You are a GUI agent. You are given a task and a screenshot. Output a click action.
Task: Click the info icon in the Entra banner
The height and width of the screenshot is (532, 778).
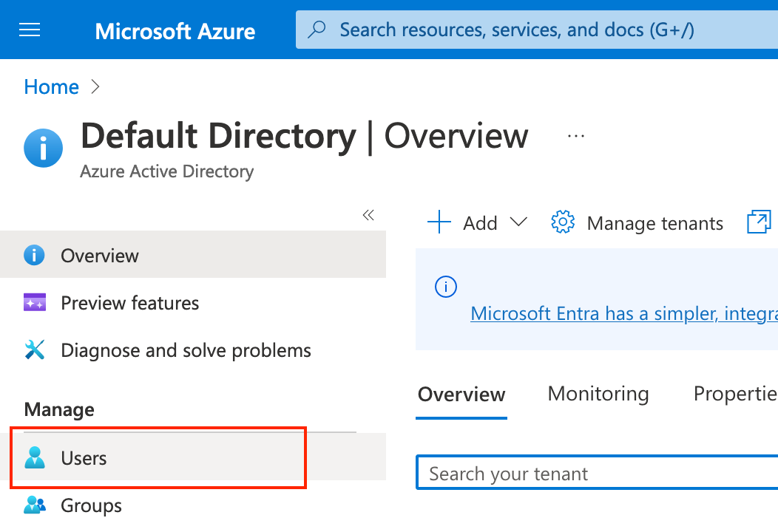click(445, 287)
